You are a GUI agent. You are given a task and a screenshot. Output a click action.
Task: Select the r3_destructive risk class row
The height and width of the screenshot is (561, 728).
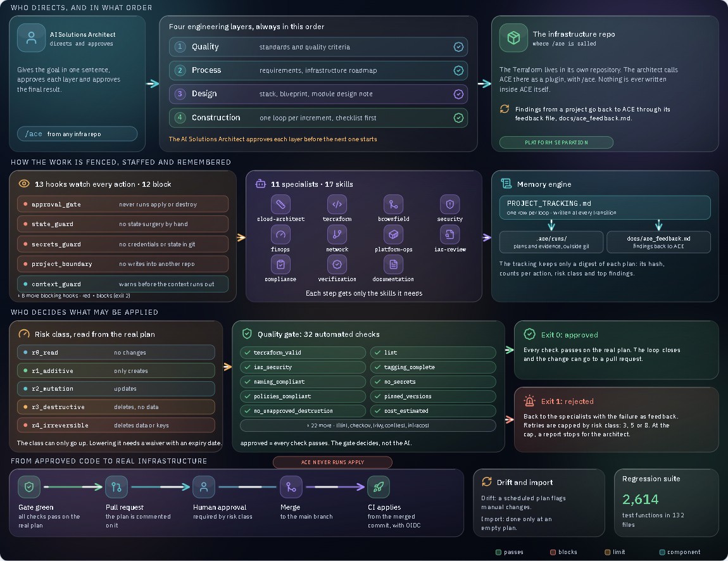coord(116,407)
